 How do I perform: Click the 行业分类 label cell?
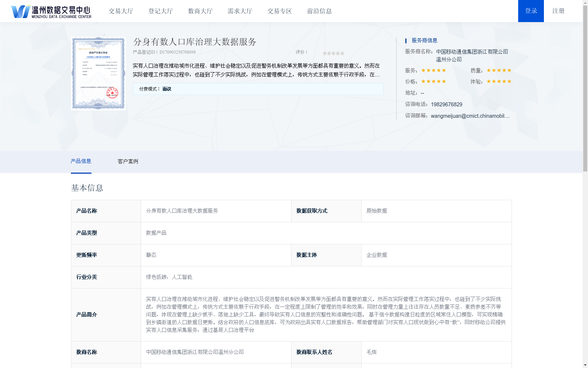click(106, 277)
